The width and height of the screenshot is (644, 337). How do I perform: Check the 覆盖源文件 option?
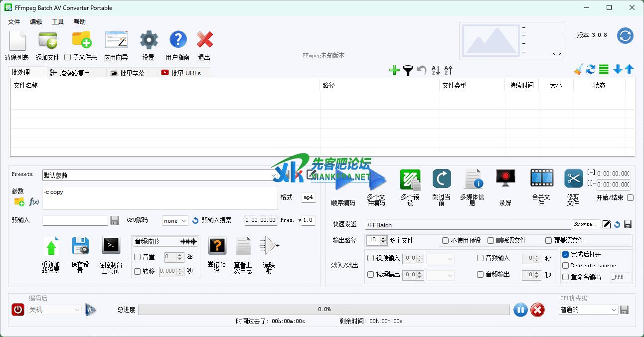pos(549,240)
